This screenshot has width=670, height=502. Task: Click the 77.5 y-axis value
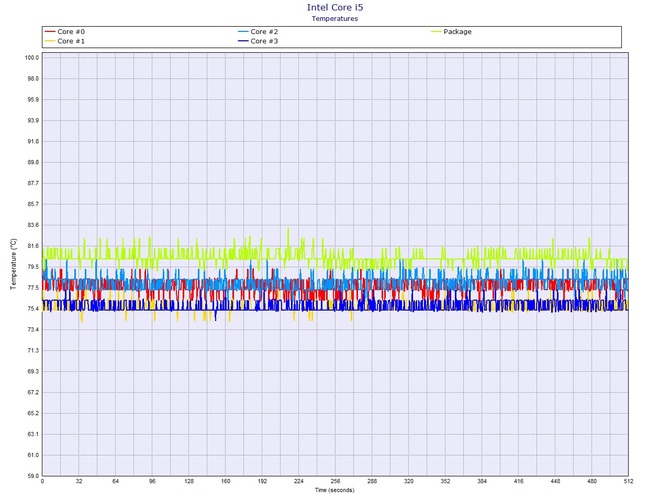pos(33,288)
